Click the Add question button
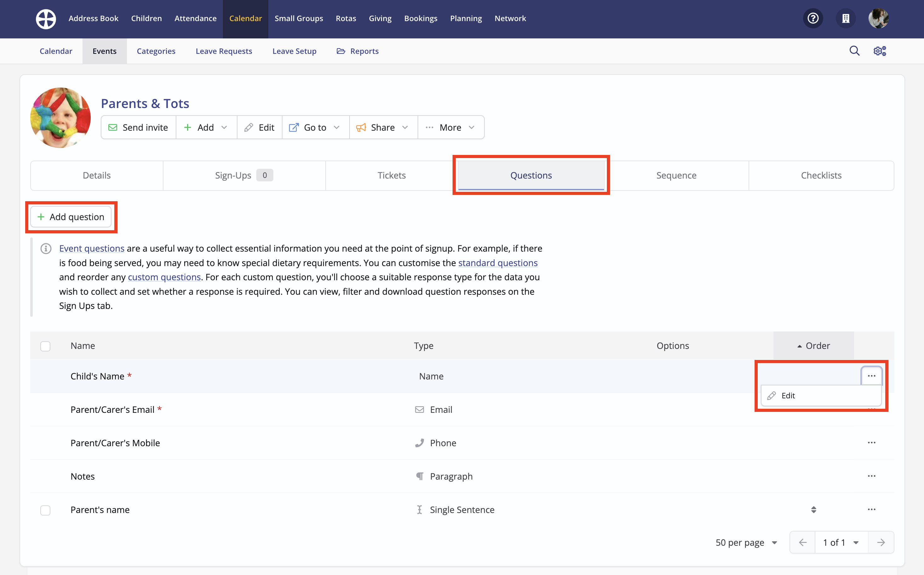This screenshot has height=575, width=924. point(71,217)
